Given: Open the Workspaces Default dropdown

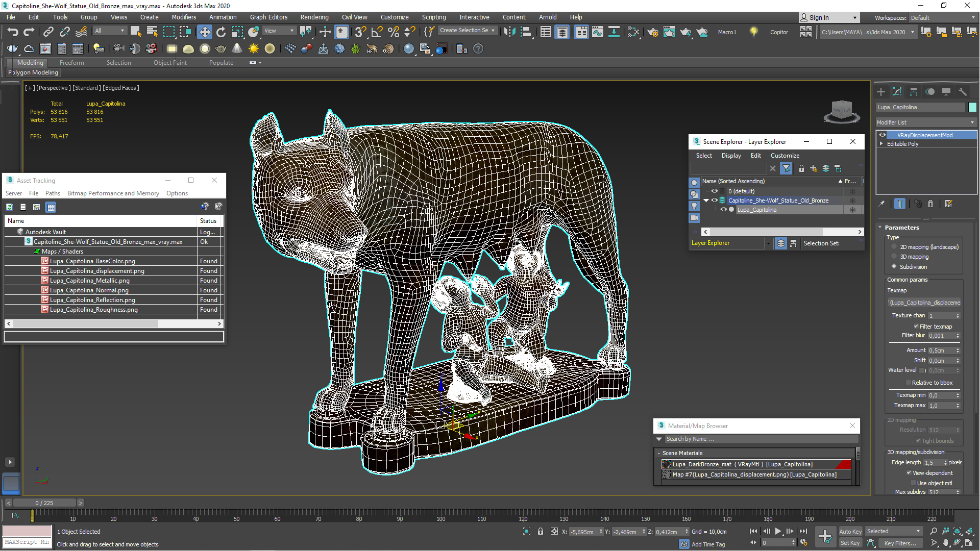Looking at the screenshot, I should pyautogui.click(x=943, y=18).
